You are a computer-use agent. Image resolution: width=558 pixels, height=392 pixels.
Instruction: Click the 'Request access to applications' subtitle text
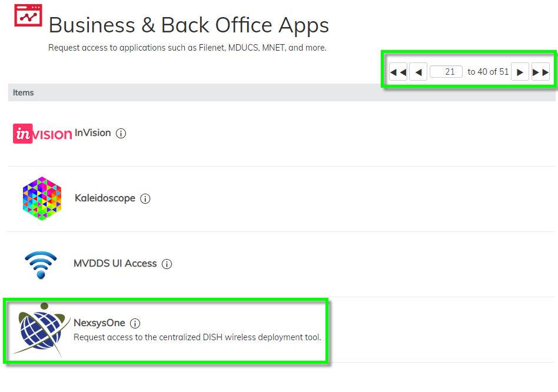tap(187, 48)
